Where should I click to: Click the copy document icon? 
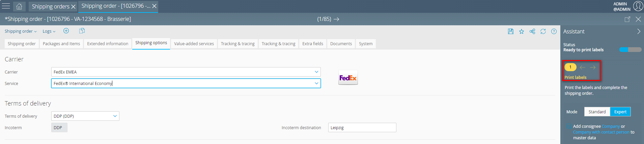tap(82, 31)
